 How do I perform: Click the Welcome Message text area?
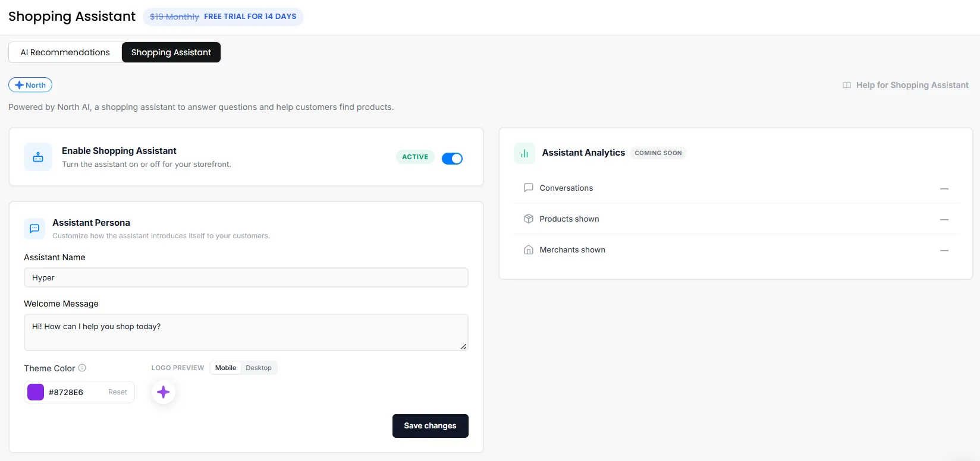246,332
